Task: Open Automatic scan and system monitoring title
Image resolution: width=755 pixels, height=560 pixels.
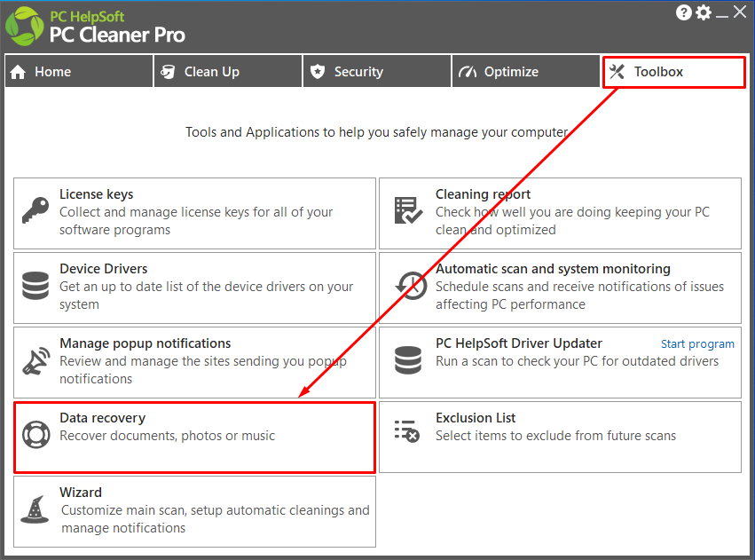Action: click(553, 268)
